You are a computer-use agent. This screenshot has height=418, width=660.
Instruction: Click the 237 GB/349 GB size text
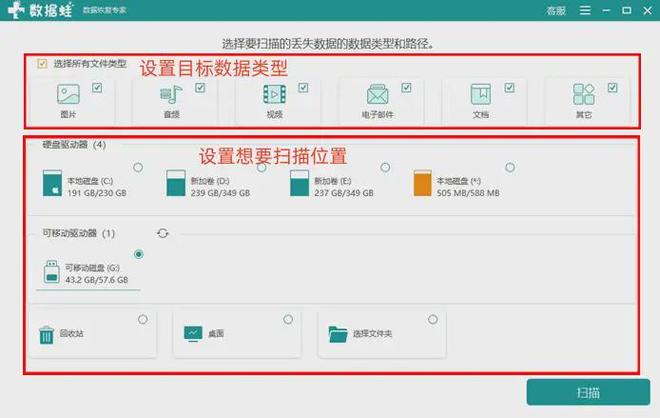pos(344,193)
